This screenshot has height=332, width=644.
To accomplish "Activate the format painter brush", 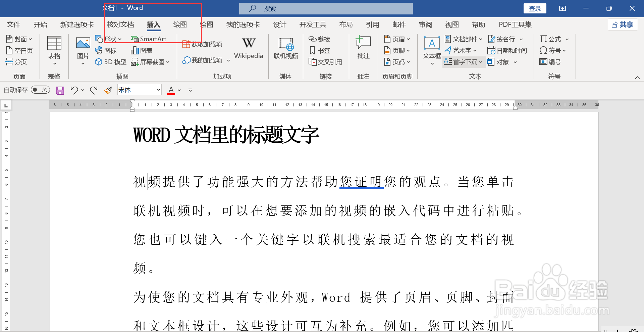I will tap(108, 90).
